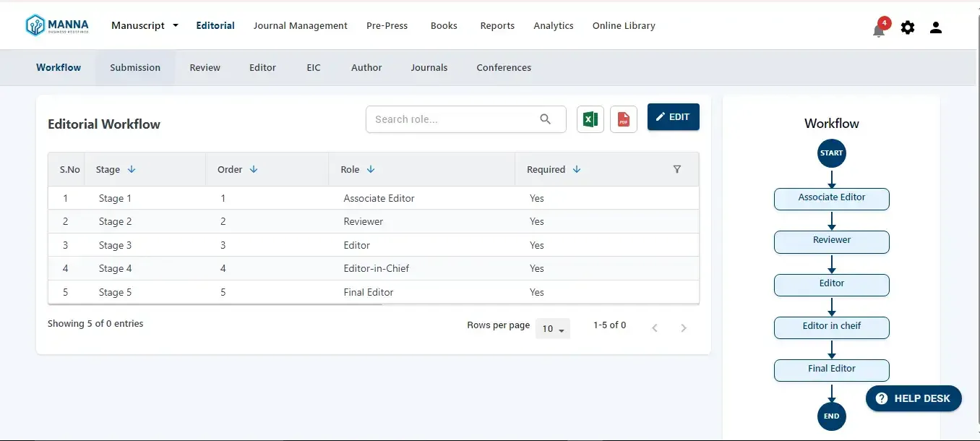Open the table filter icon
Viewport: 980px width, 441px height.
[x=677, y=169]
